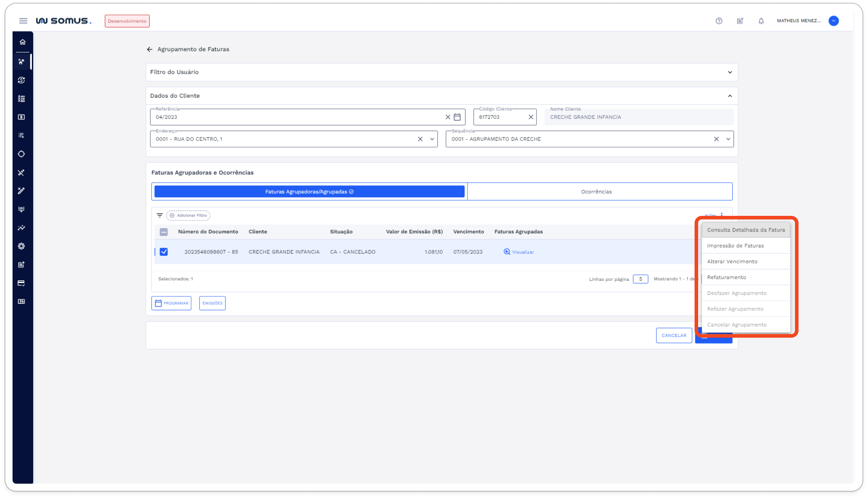Viewport: 868px width, 498px height.
Task: Click the filter list icon above table
Action: coord(160,215)
